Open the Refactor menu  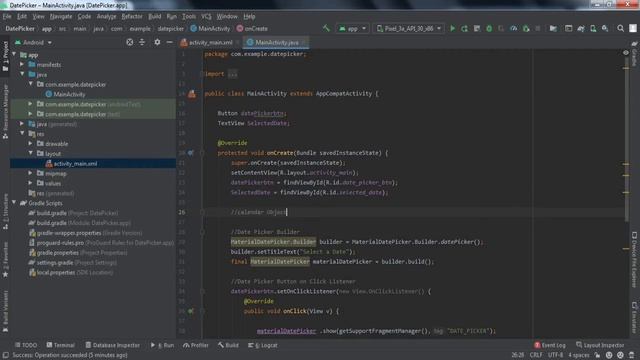(x=132, y=16)
